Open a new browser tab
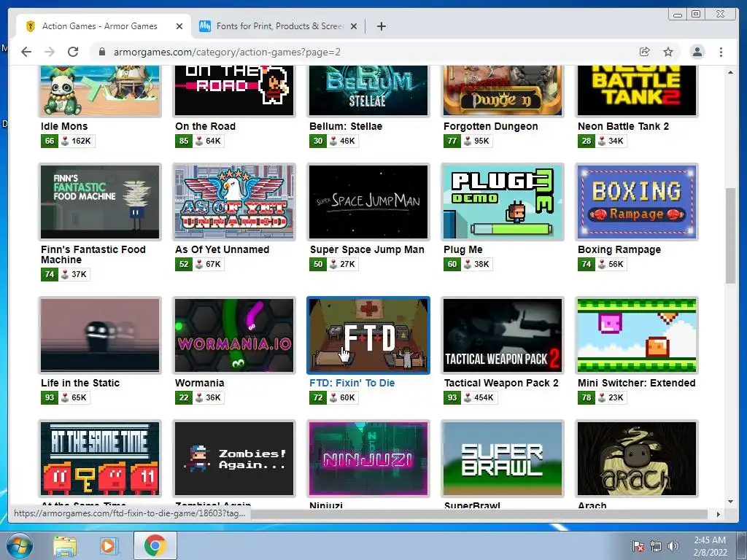Screen dimensions: 747x560 381,26
